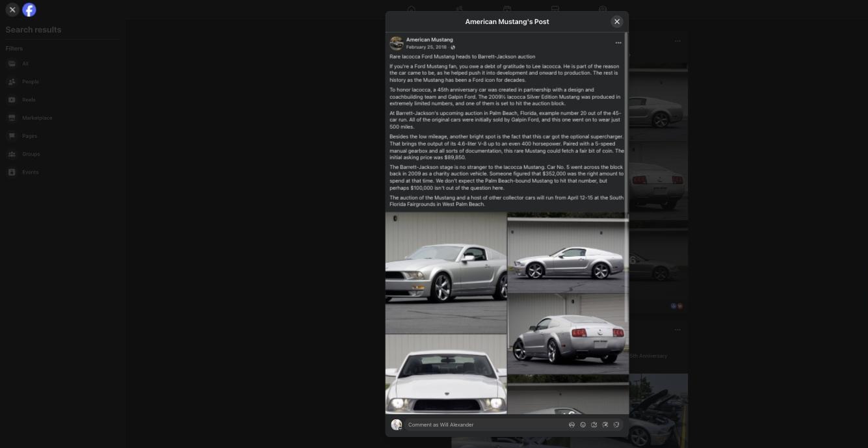Viewport: 868px width, 448px height.
Task: Close the American Mustang's Post dialog
Action: (617, 21)
